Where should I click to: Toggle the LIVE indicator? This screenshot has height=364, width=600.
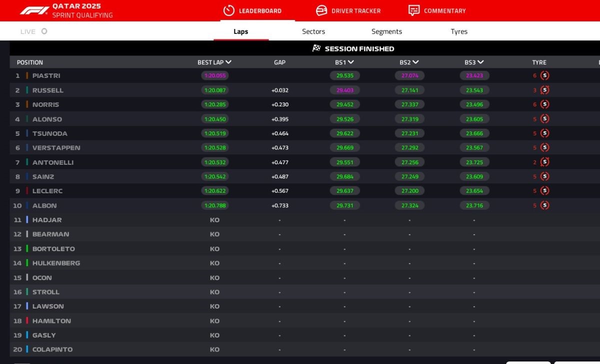44,31
